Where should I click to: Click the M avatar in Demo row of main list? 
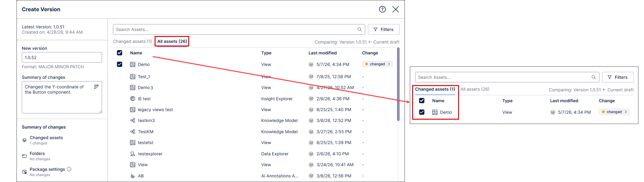(311, 65)
